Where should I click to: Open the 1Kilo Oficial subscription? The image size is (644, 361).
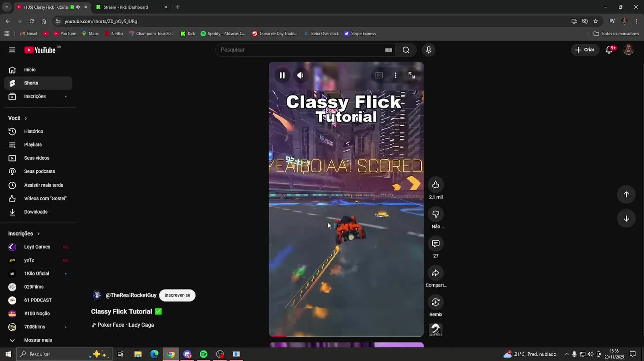pos(38,274)
